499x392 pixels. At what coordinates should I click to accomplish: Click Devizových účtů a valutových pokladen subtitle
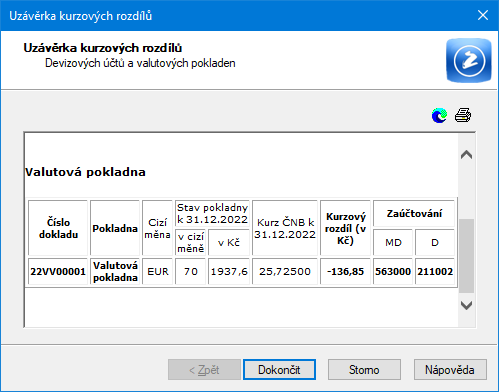coord(140,63)
